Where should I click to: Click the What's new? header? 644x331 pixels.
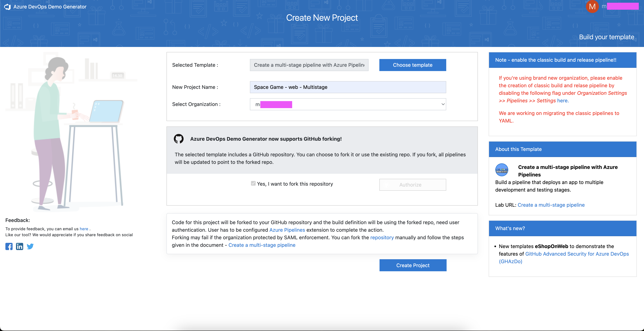coord(563,228)
